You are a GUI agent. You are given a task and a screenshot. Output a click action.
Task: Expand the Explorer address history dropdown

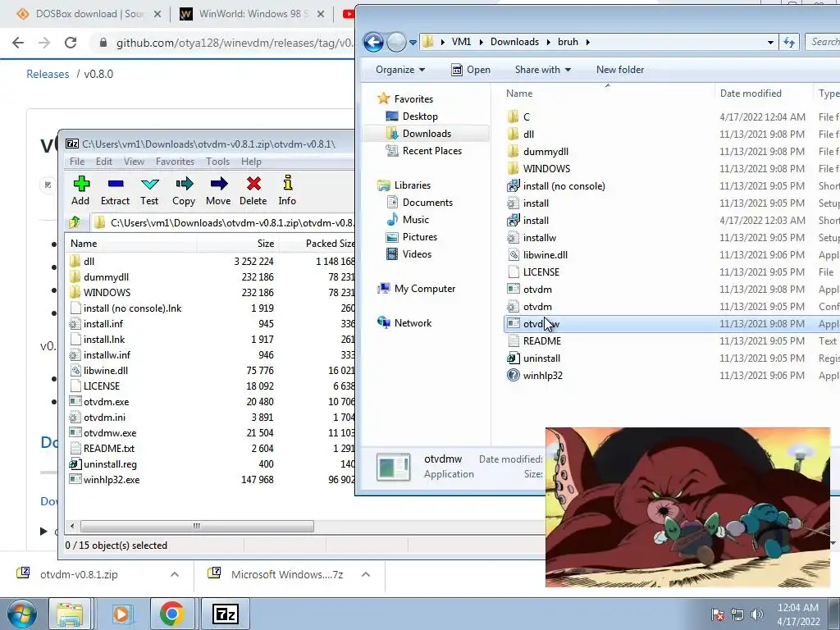[770, 42]
